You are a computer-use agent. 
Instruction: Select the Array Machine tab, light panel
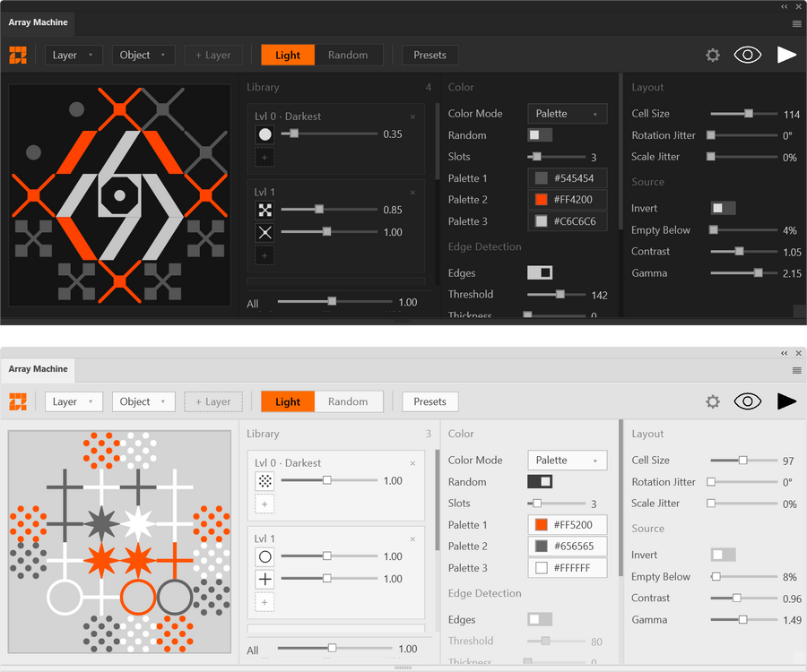38,369
